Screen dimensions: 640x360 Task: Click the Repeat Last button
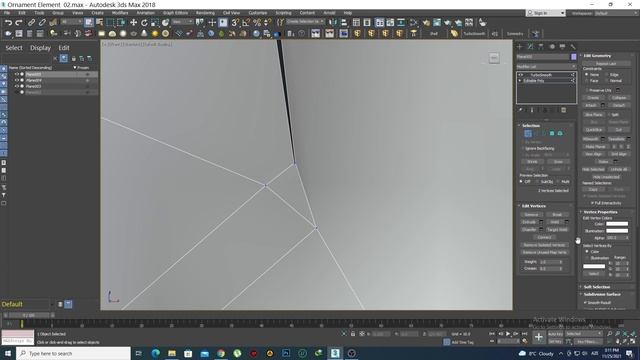[606, 64]
